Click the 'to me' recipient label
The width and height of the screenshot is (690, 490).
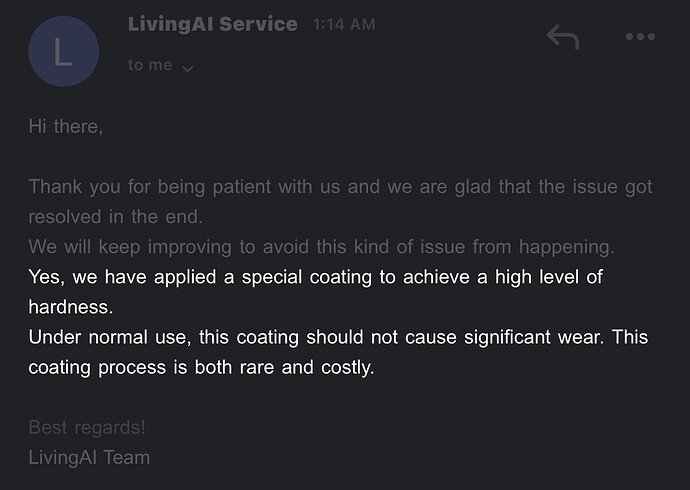tap(150, 65)
